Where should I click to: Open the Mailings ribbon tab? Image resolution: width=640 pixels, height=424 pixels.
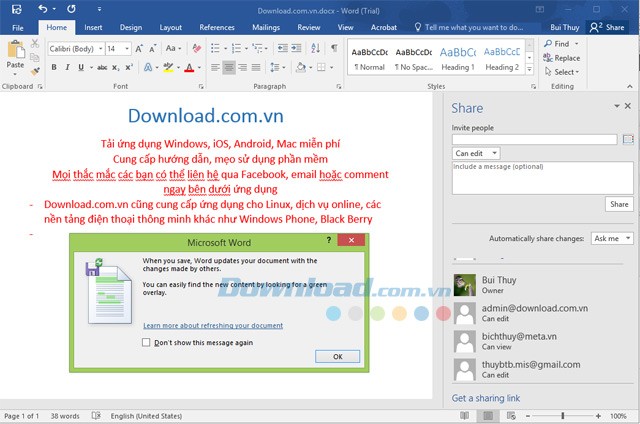coord(265,28)
